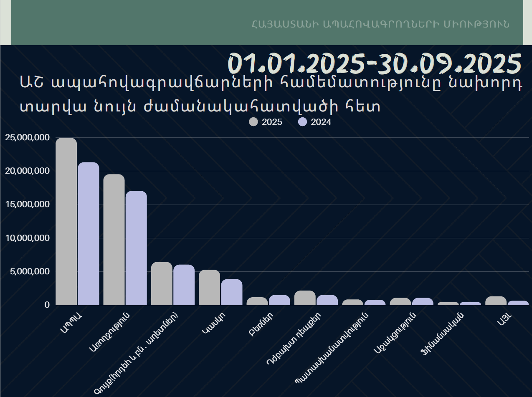
Task: Click the 01.01.2025-30.09.2025 date heading
Action: pos(375,63)
